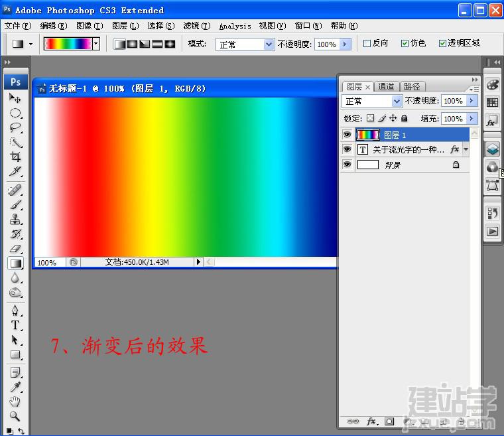Select the Healing Brush tool
Screen dimensions: 504x436
pos(15,190)
